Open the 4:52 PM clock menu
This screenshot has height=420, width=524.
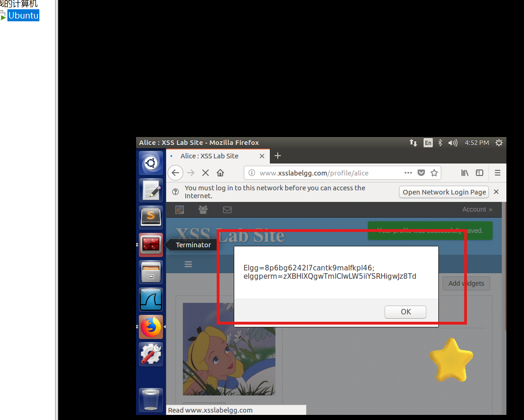click(x=477, y=143)
